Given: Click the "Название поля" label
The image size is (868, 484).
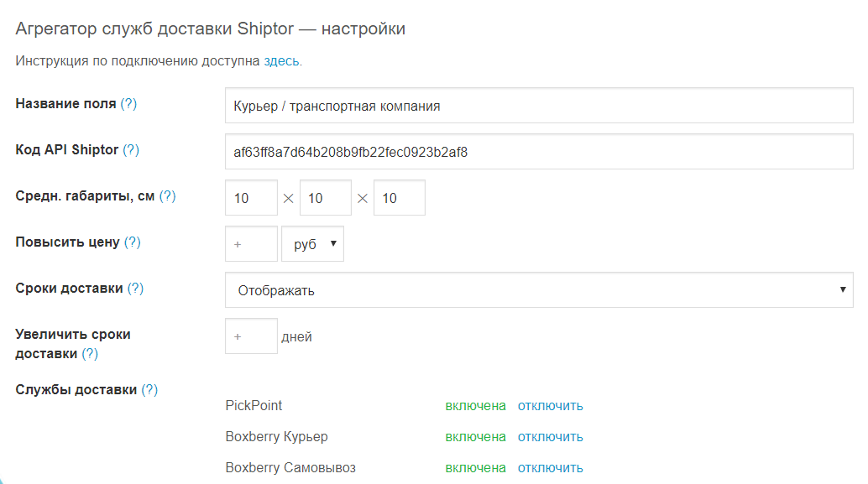Looking at the screenshot, I should tap(65, 103).
